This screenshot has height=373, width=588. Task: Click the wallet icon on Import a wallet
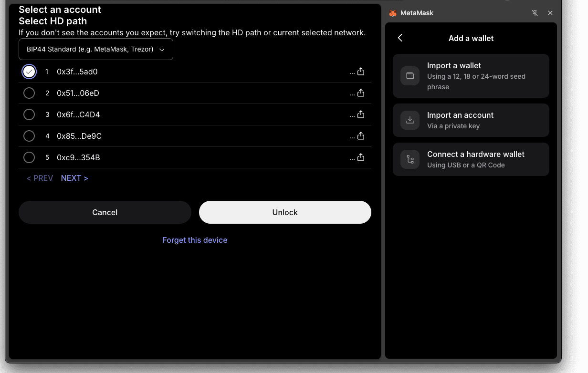[410, 76]
